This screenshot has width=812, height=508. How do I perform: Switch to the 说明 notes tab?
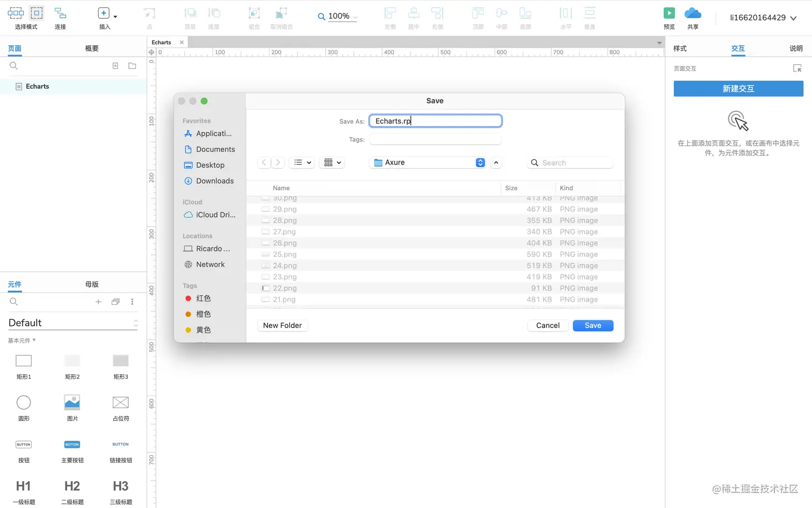796,48
